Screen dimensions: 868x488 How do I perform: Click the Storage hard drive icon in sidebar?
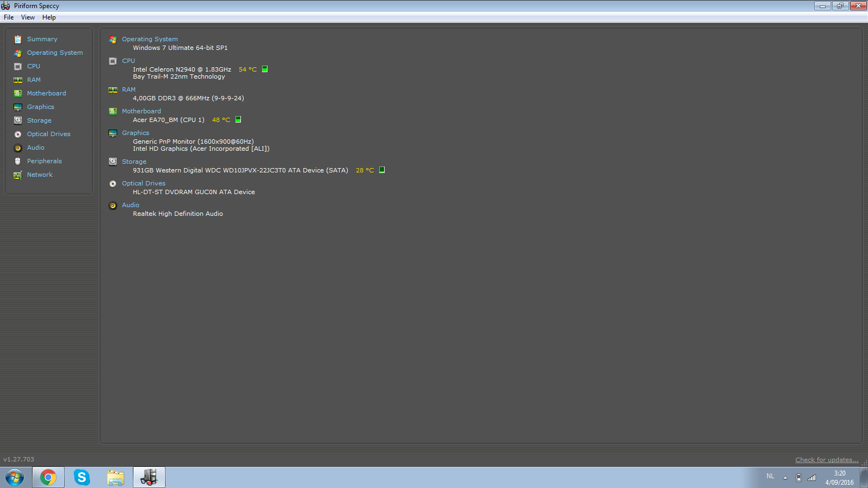click(18, 120)
